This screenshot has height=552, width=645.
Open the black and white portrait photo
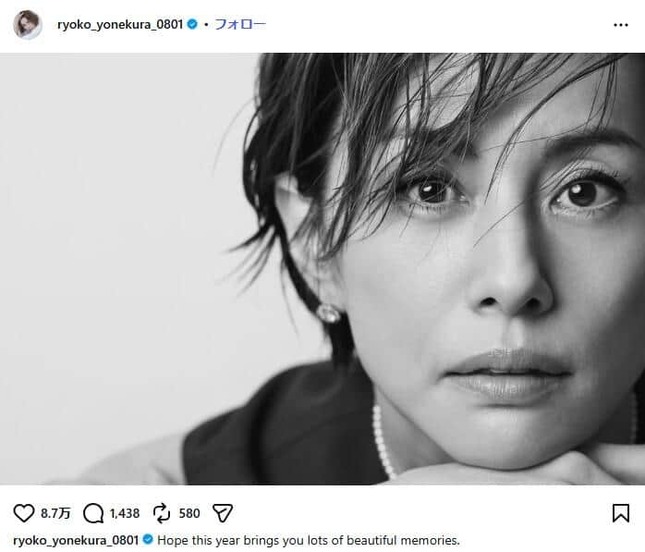(x=322, y=269)
